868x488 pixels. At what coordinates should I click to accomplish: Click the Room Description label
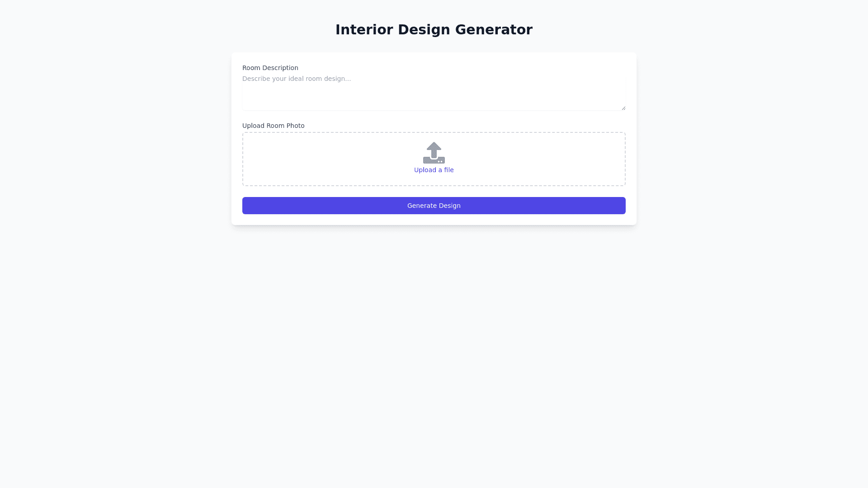point(270,68)
